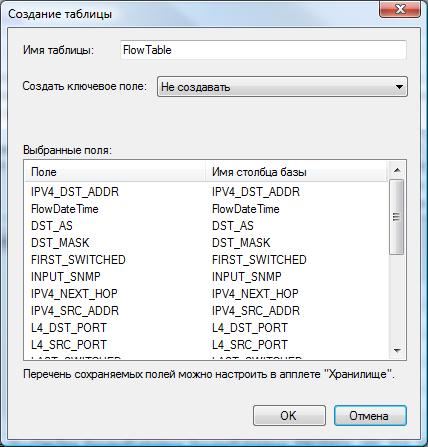Select the IPV4_NEXT_HOP field row

point(206,294)
